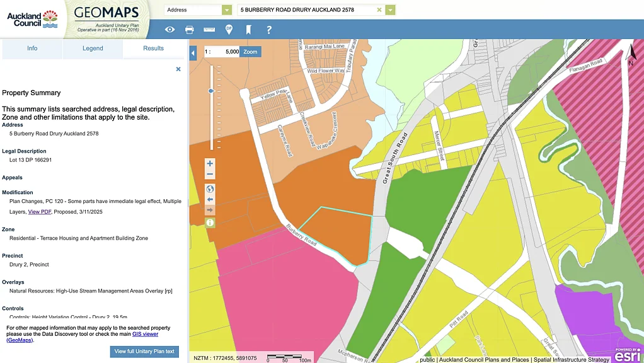This screenshot has width=644, height=363.
Task: Zoom out with the minus button
Action: click(x=210, y=175)
